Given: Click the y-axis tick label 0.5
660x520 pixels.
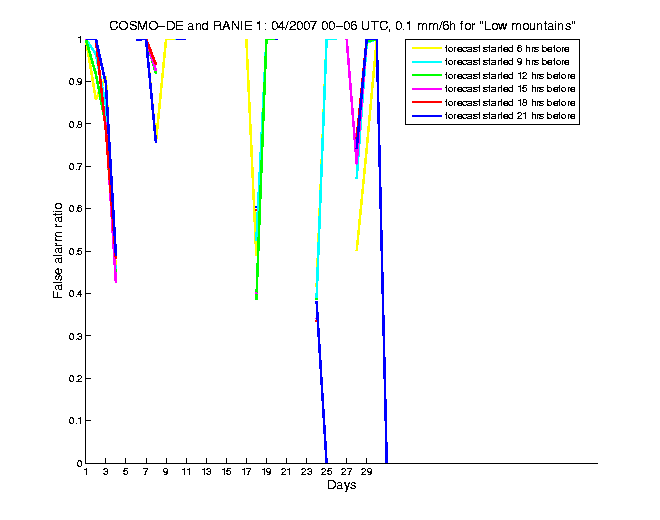Looking at the screenshot, I should pos(72,251).
